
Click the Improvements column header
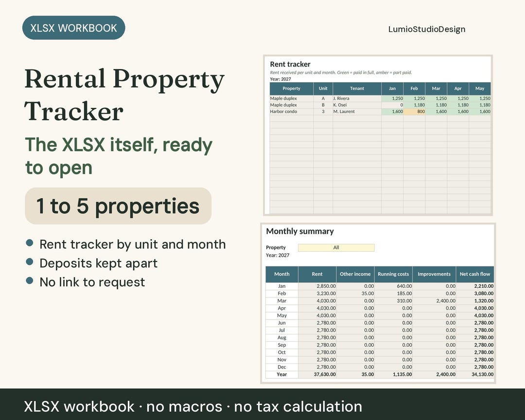point(434,274)
